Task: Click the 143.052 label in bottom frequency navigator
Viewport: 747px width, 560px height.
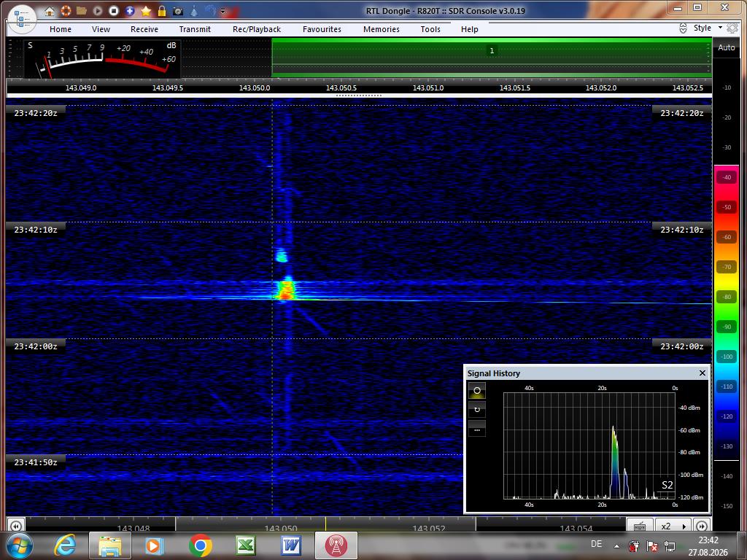Action: [428, 528]
